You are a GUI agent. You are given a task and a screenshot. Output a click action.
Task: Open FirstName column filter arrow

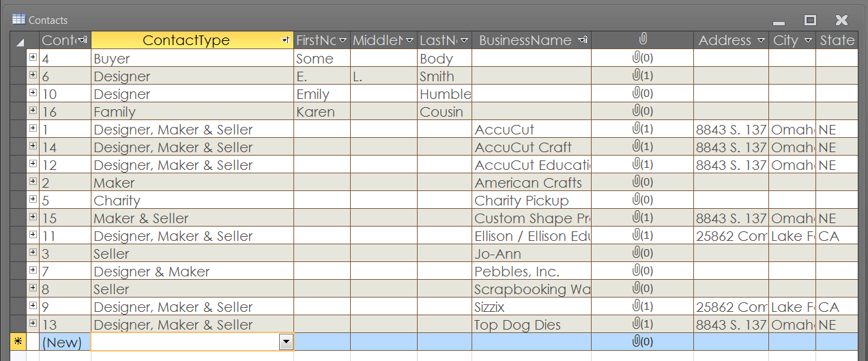coord(343,41)
